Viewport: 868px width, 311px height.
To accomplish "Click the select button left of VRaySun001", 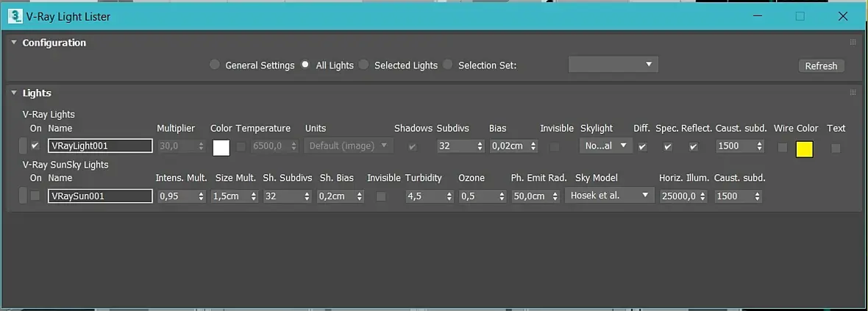I will point(23,196).
